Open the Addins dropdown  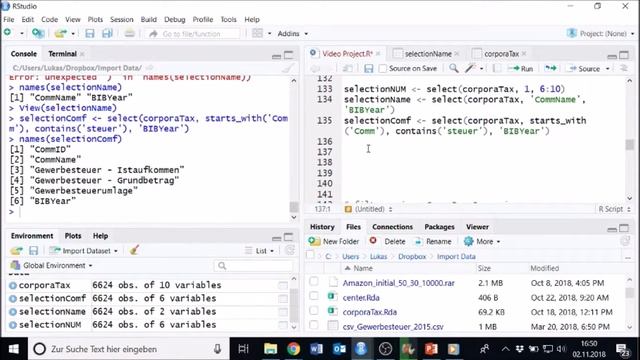tap(293, 34)
